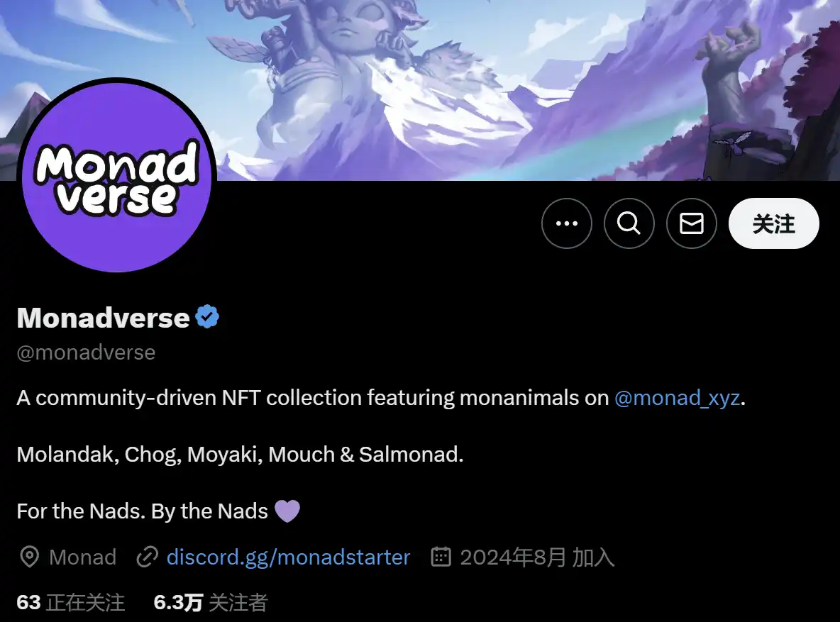Viewport: 840px width, 622px height.
Task: Click the calendar join date icon
Action: (441, 557)
